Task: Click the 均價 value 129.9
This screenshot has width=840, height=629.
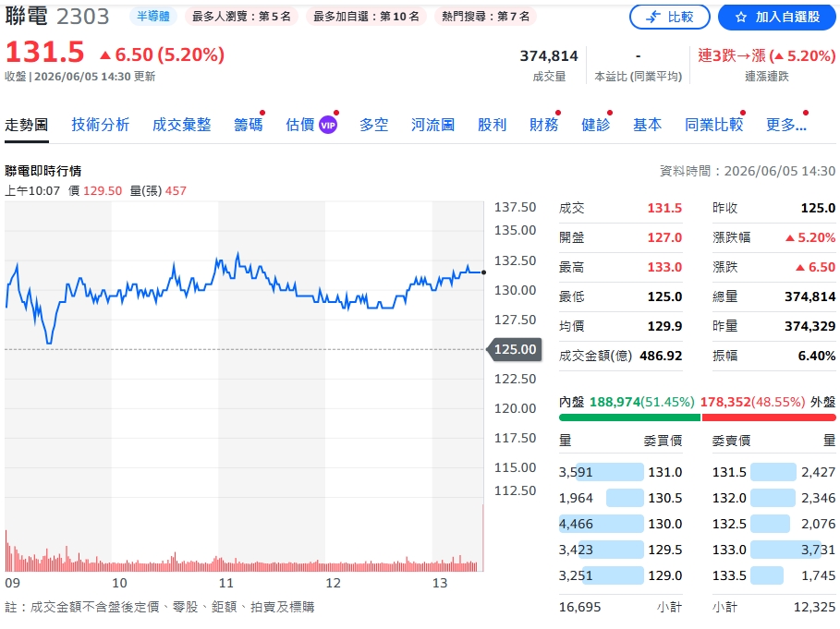Action: [x=664, y=326]
